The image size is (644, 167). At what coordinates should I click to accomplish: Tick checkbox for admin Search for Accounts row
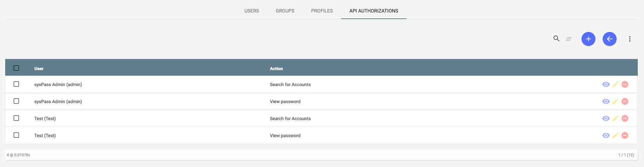pyautogui.click(x=16, y=84)
